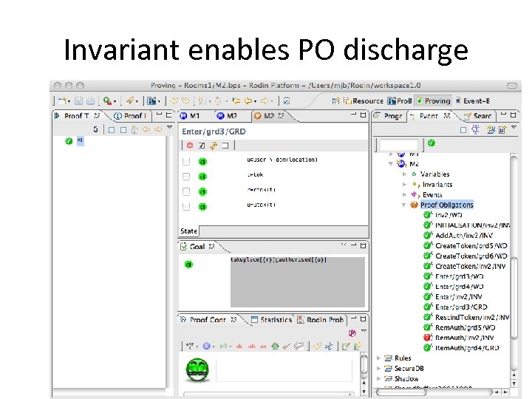Open dropdown beside the Run icon

point(115,101)
